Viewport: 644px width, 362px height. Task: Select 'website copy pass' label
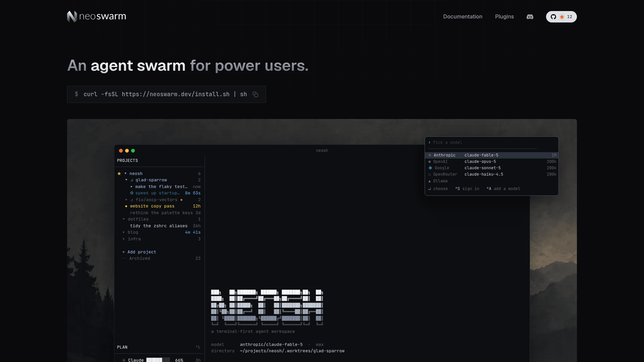[x=152, y=206]
